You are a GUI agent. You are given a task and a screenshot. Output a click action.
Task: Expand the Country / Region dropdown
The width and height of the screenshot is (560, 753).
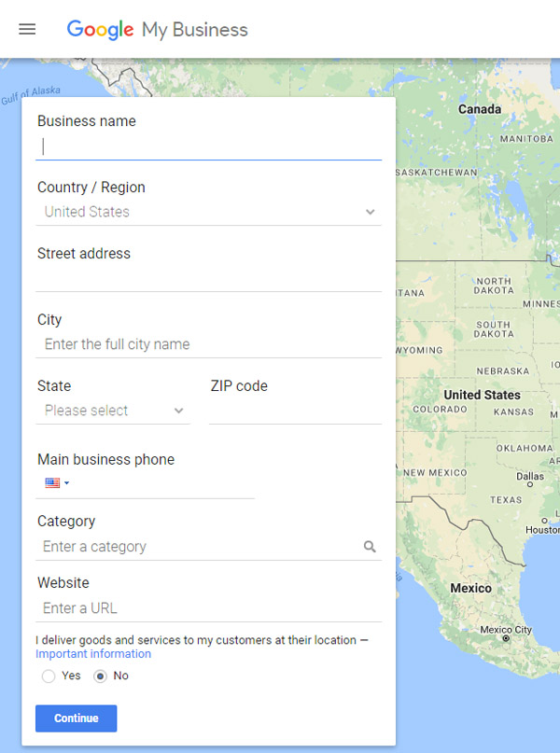(x=208, y=212)
